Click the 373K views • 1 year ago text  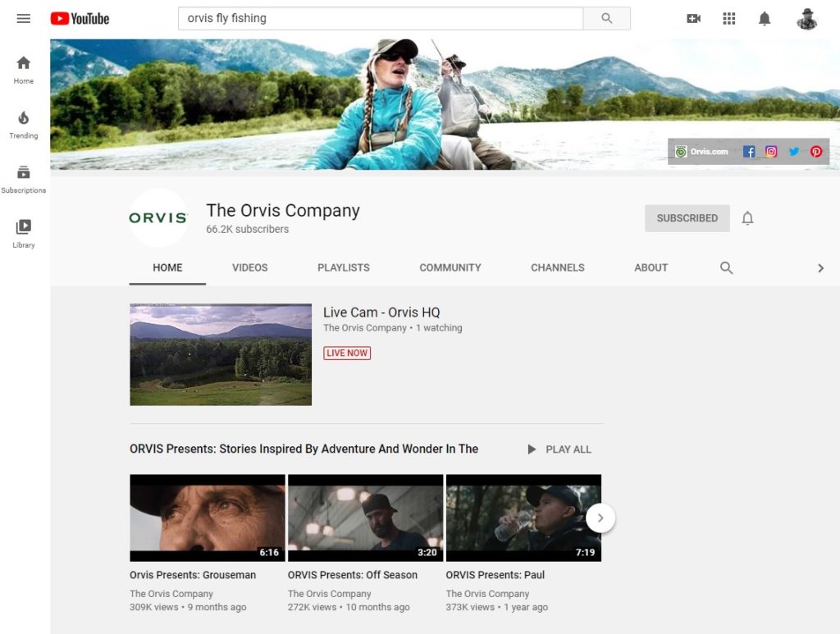[x=496, y=607]
